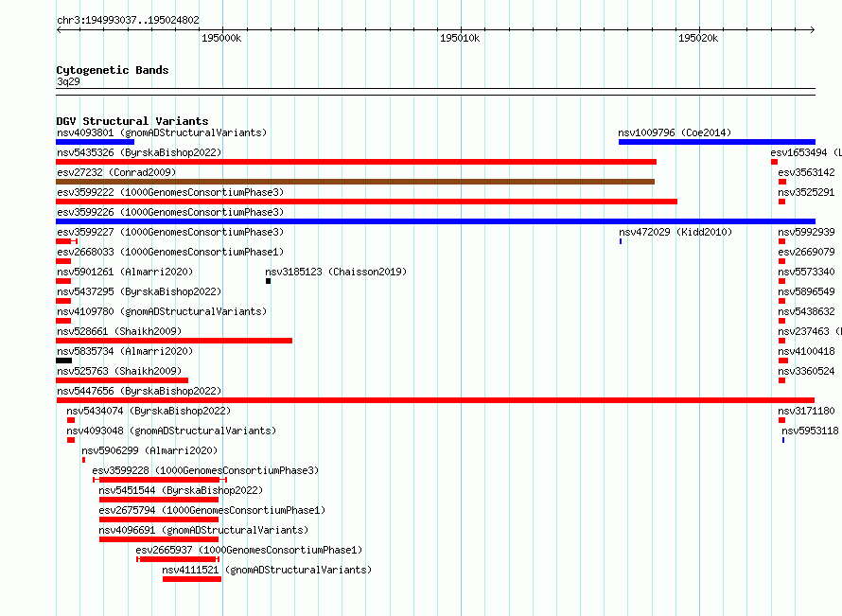
Task: Open the nsv5953118 label
Action: (x=810, y=431)
